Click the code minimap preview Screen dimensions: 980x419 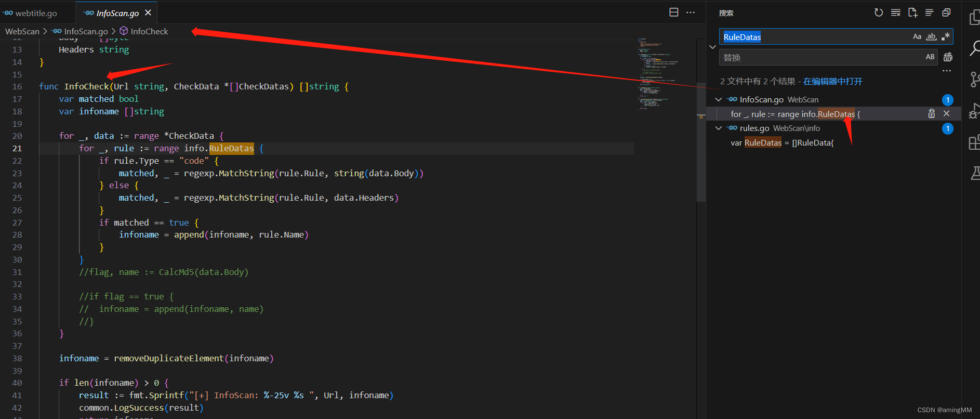click(x=658, y=73)
